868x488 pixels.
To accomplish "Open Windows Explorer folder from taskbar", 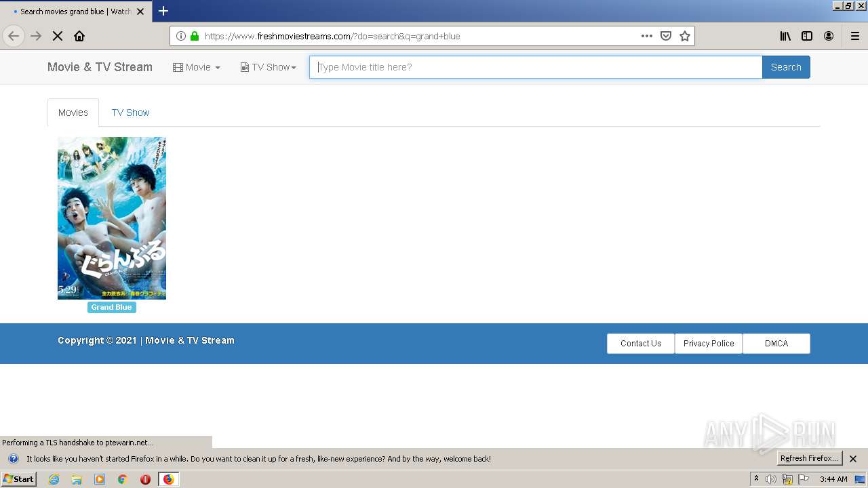I will [77, 479].
